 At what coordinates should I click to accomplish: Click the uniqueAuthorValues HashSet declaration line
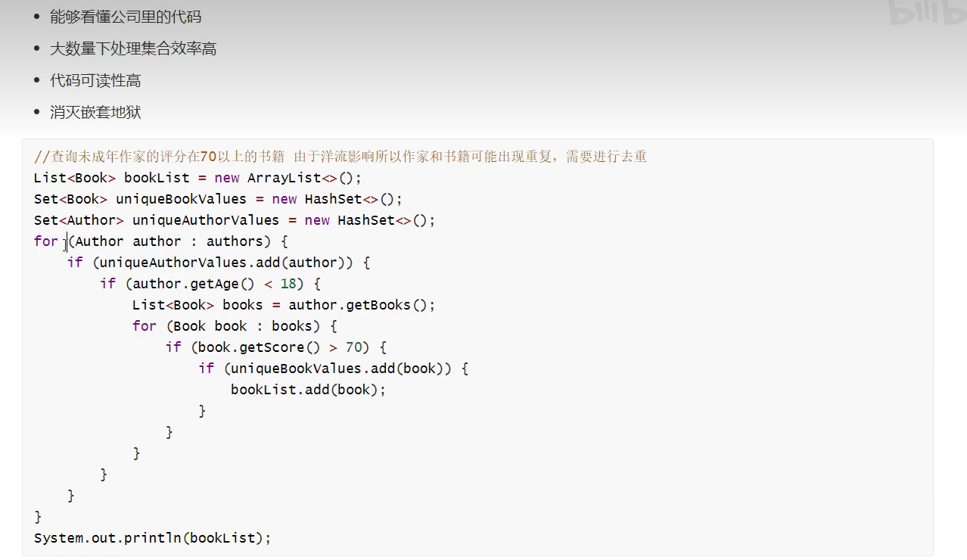(x=235, y=220)
